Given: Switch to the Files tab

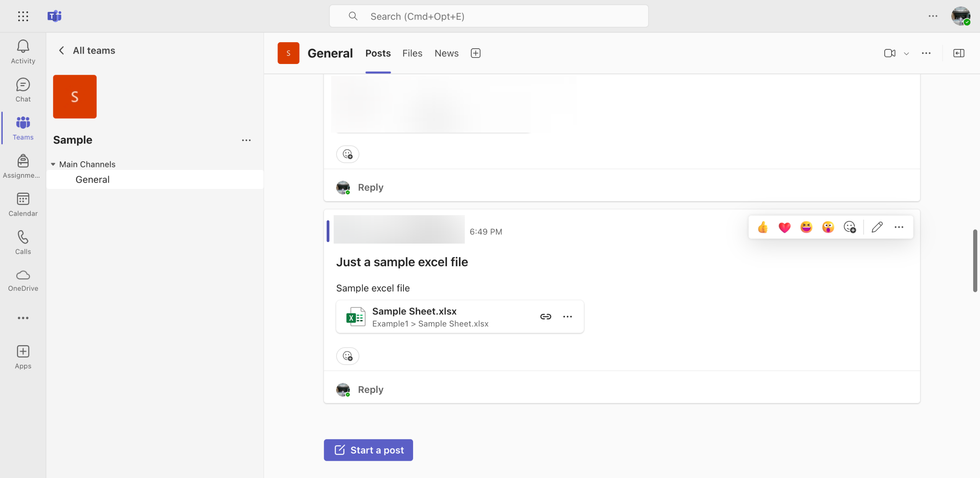Looking at the screenshot, I should click(412, 53).
